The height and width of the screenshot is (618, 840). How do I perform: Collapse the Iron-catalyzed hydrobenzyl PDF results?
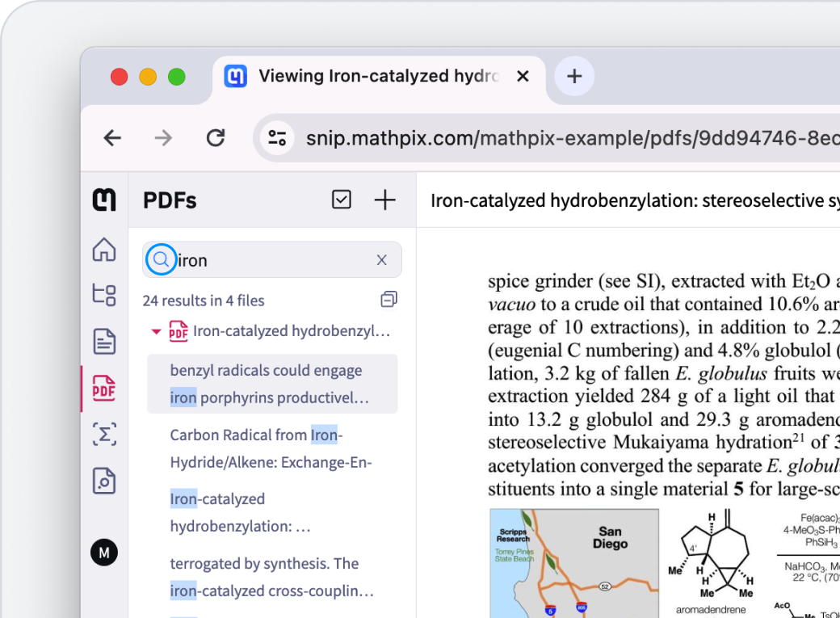coord(157,330)
